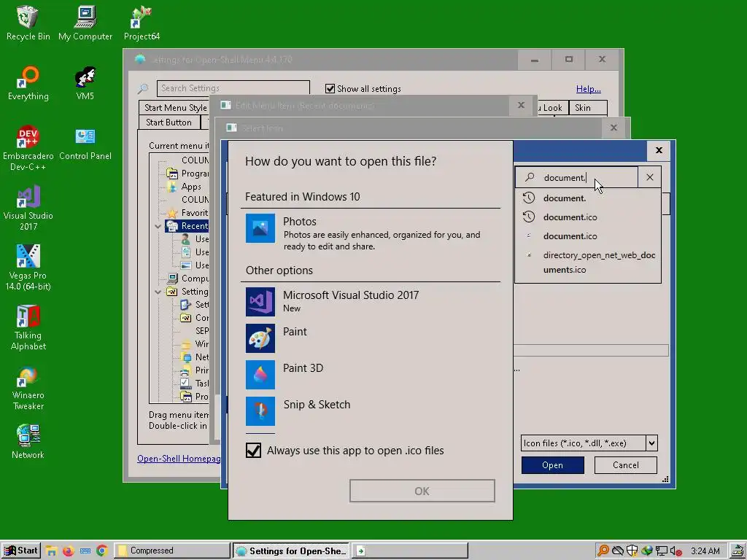Image resolution: width=747 pixels, height=560 pixels.
Task: Open Network desktop icon
Action: point(28,441)
